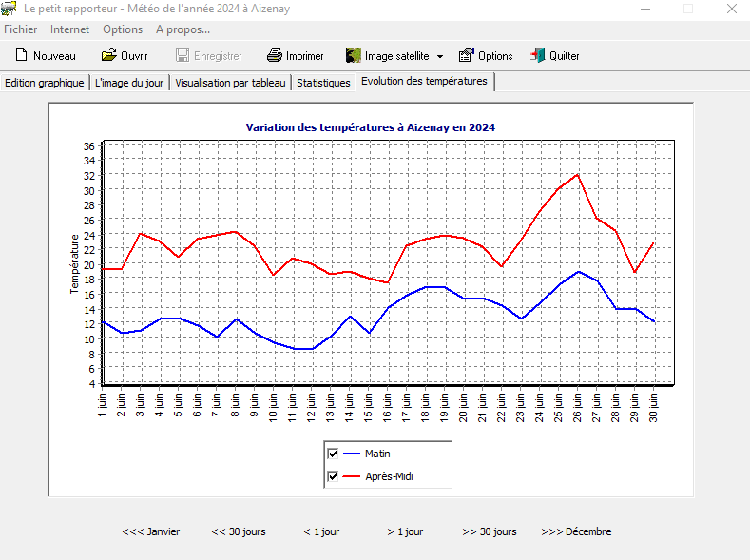Exit using the Quitter door icon
750x560 pixels.
(538, 56)
